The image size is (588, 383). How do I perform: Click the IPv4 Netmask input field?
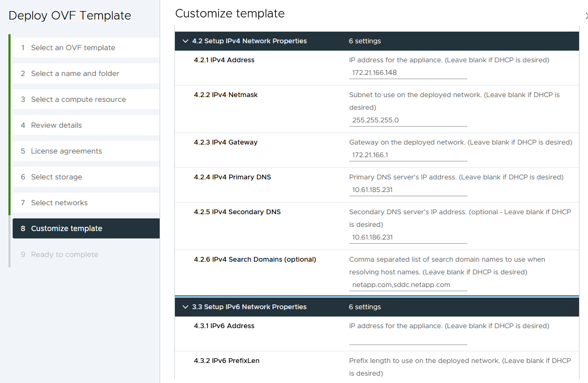[x=408, y=120]
